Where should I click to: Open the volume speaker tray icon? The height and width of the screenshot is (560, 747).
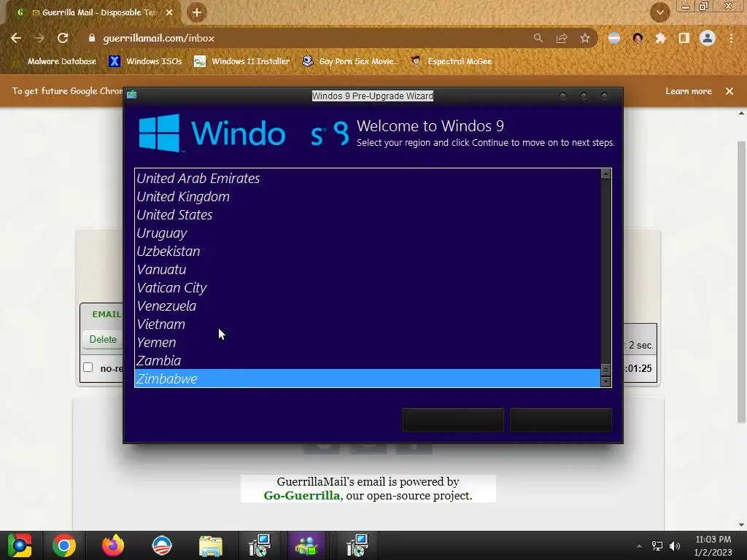[675, 546]
